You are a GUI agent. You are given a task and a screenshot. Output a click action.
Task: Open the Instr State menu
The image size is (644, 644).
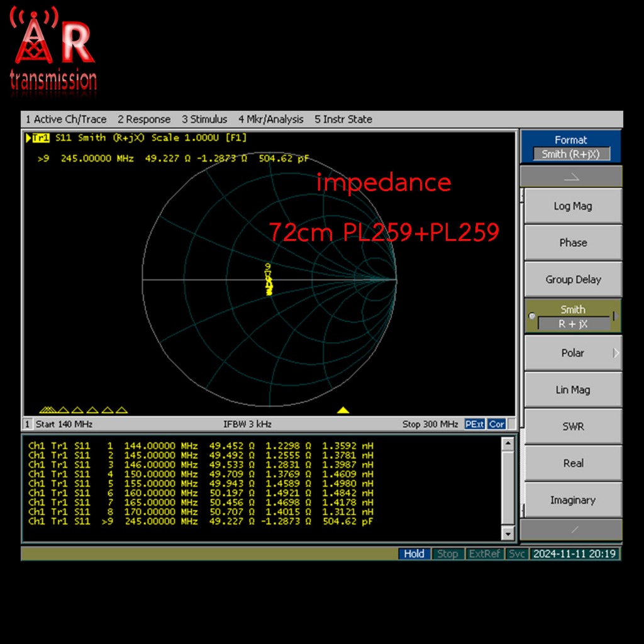(343, 119)
